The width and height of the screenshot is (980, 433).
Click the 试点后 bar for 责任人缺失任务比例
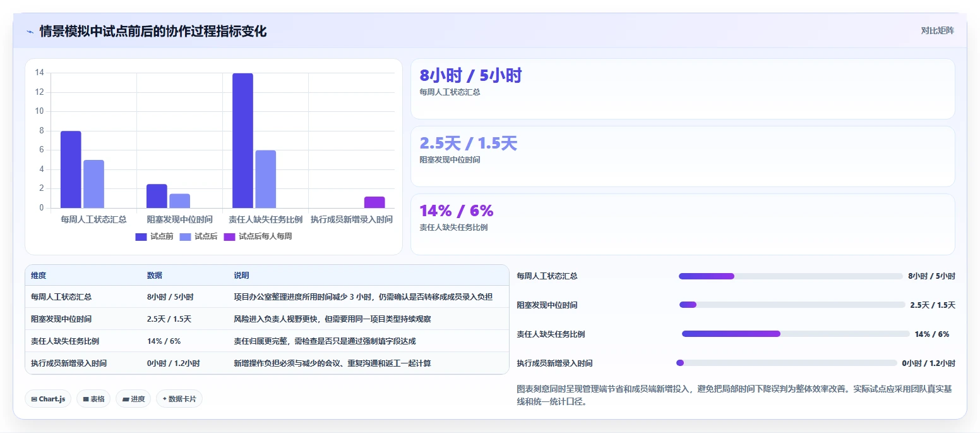(x=265, y=179)
